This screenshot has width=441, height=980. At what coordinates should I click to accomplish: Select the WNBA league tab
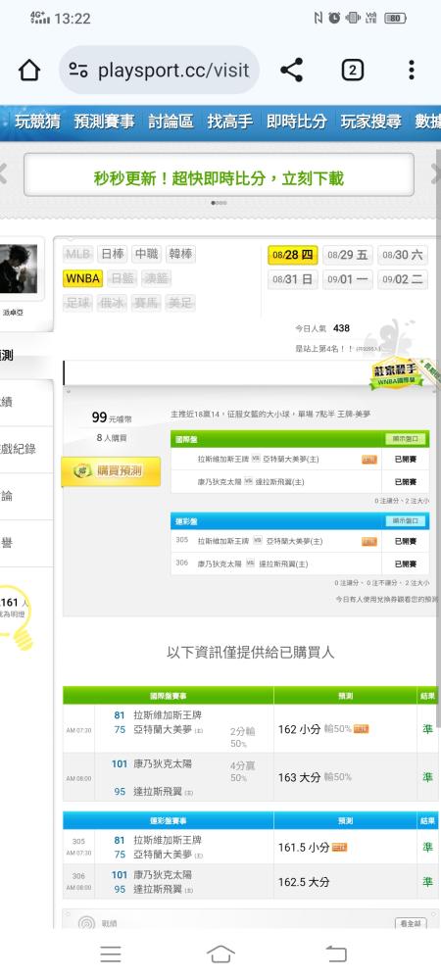tap(83, 278)
